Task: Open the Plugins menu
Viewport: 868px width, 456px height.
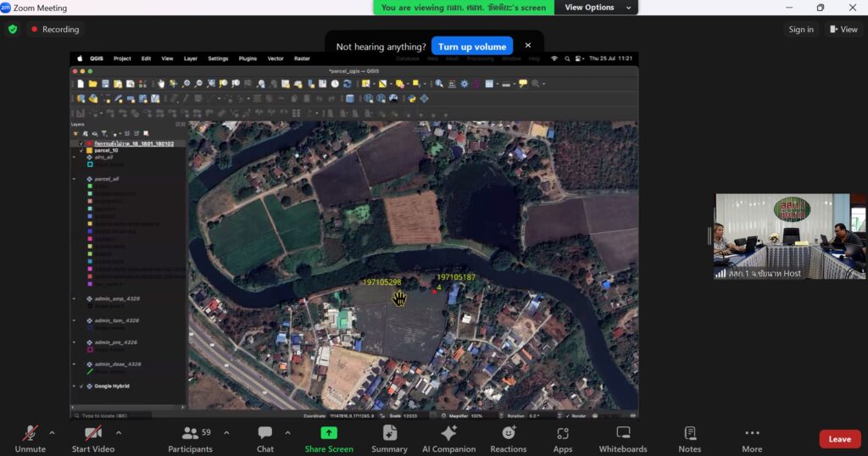Action: tap(248, 58)
